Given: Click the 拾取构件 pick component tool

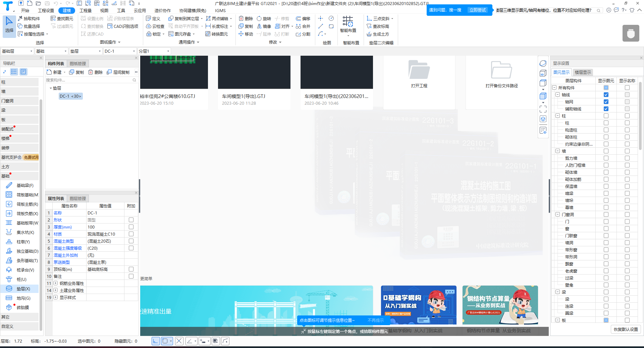Looking at the screenshot, I should (x=29, y=18).
